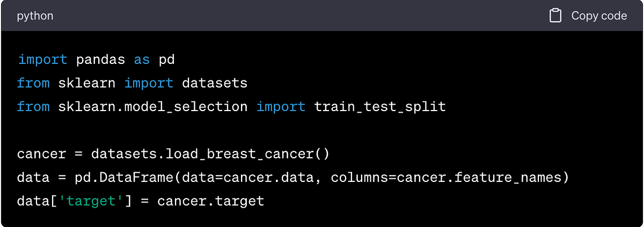
Task: Click the 'from' keyword on the second line
Action: [33, 83]
